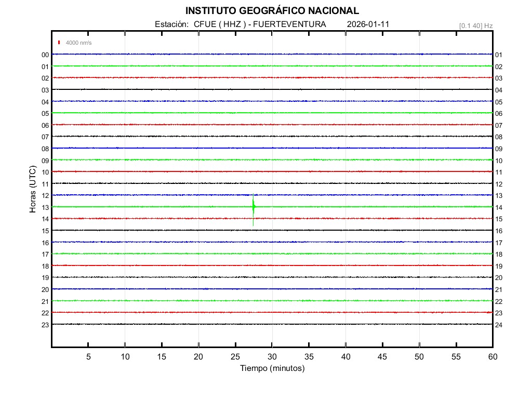Viewport: 532px width, 399px height.
Task: Click the right-side hour label 24
Action: click(x=499, y=325)
